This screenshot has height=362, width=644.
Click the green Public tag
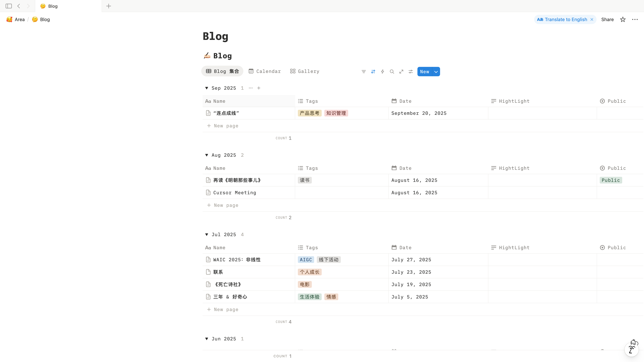point(610,180)
